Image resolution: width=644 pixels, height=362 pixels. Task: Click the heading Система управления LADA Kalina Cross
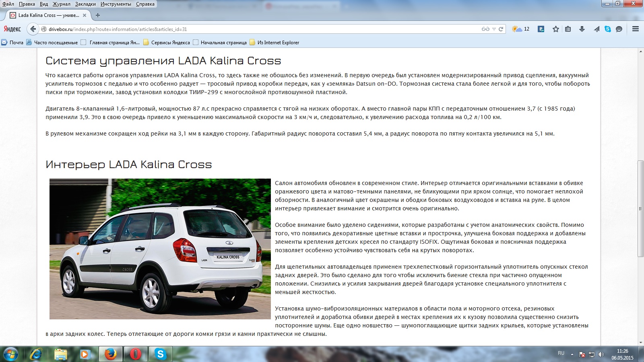coord(163,61)
